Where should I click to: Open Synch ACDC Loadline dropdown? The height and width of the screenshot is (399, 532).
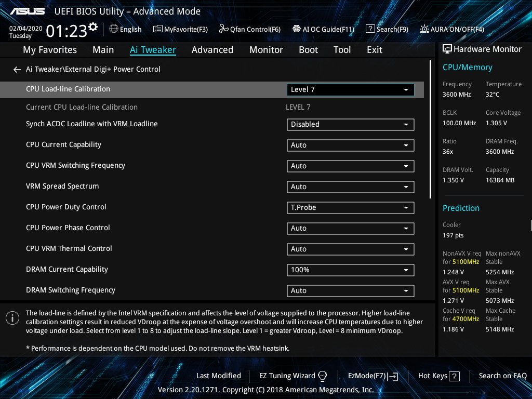coord(351,125)
